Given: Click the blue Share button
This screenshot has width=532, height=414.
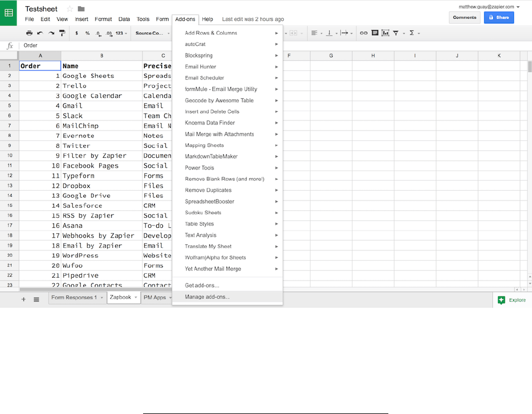Looking at the screenshot, I should coord(499,17).
